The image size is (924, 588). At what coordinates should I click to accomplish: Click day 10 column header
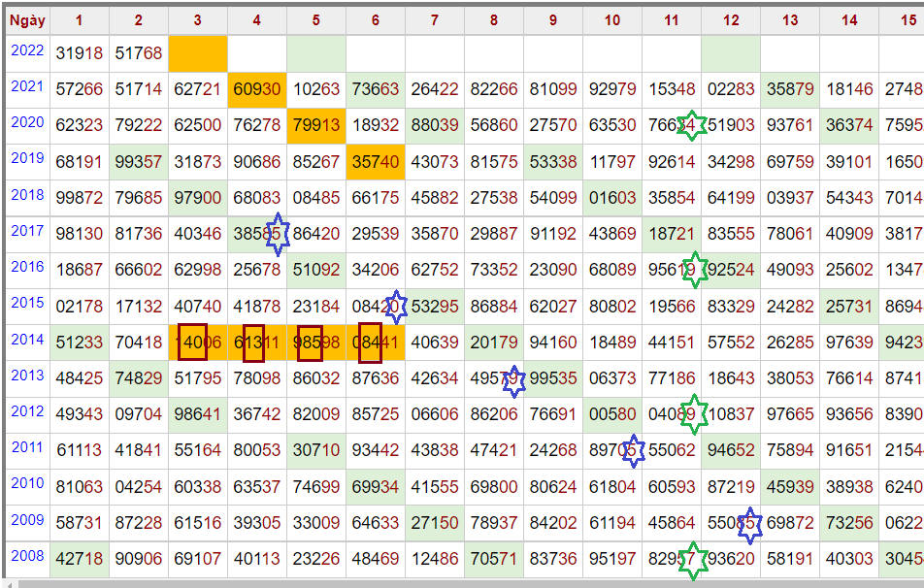[612, 20]
